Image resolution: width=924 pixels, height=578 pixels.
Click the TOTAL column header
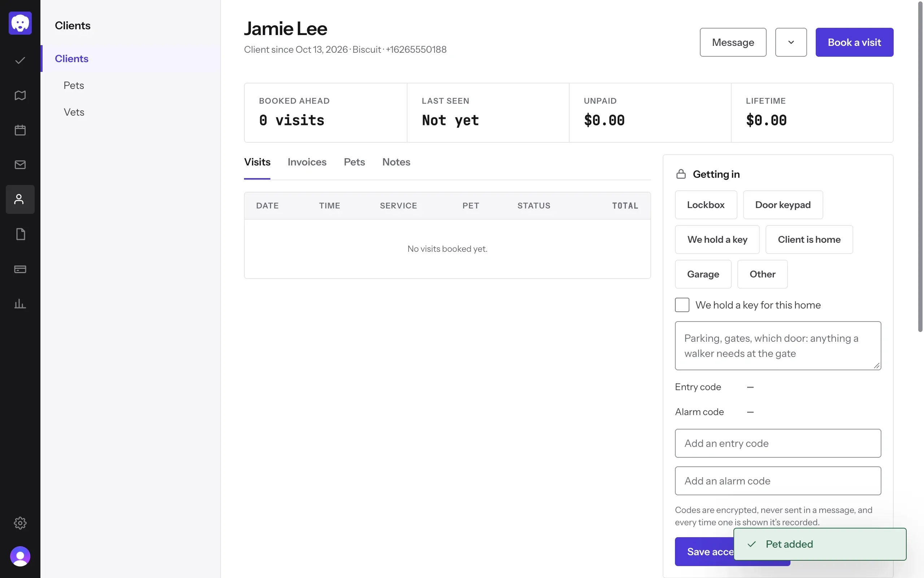(x=625, y=206)
